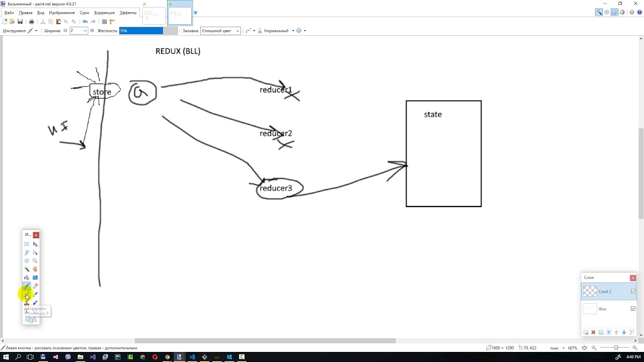Select the Ellipse Select tool
Image resolution: width=644 pixels, height=362 pixels.
coord(27,260)
